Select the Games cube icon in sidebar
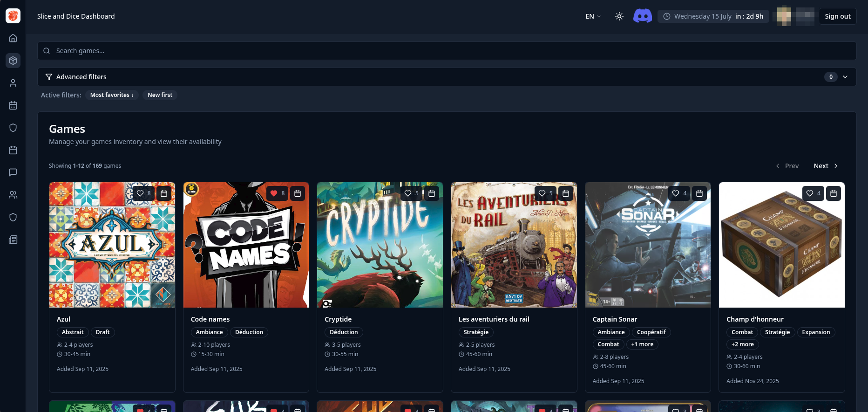This screenshot has height=412, width=868. pyautogui.click(x=13, y=61)
